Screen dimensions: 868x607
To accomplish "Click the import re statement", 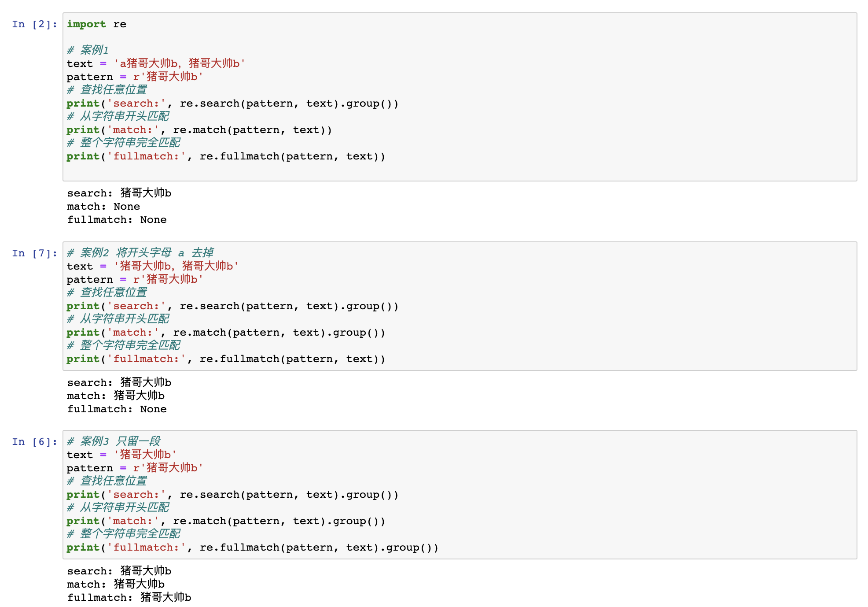I will pos(96,24).
